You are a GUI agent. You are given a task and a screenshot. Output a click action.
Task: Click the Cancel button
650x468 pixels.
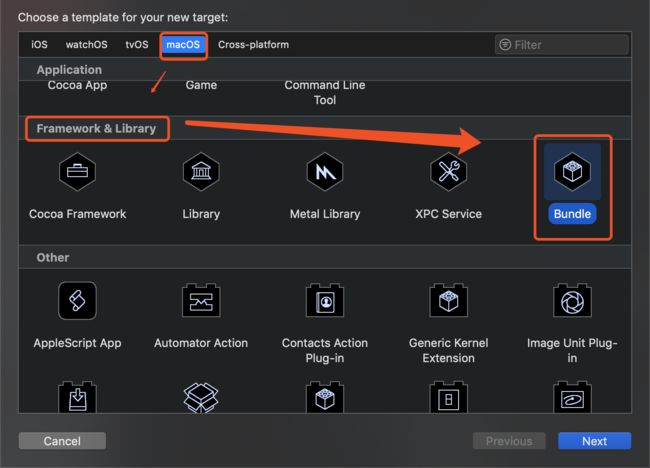[x=62, y=441]
